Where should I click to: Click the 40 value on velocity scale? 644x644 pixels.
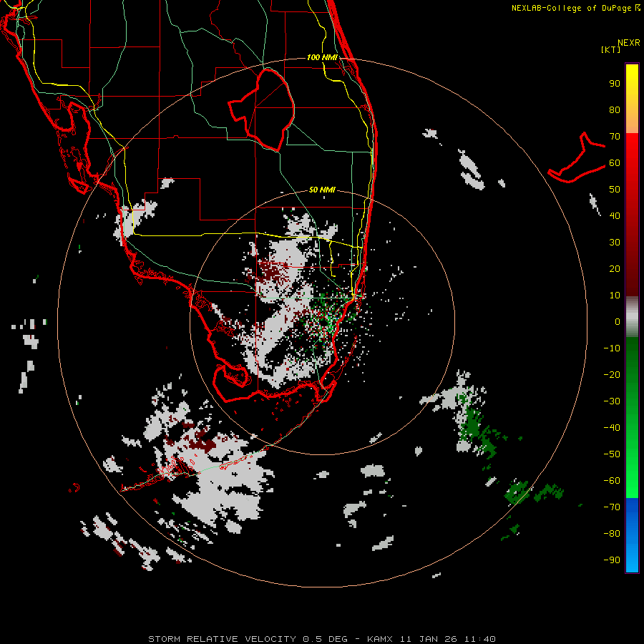pyautogui.click(x=615, y=216)
